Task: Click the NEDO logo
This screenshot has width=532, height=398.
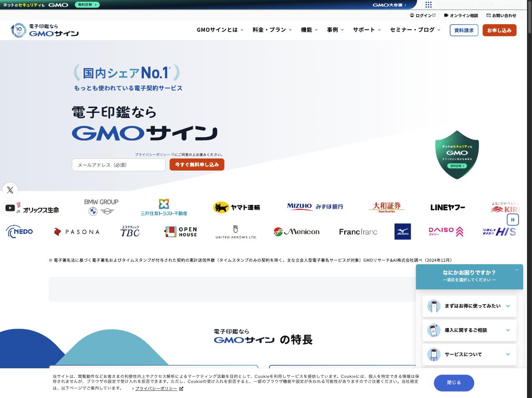Action: pyautogui.click(x=19, y=232)
